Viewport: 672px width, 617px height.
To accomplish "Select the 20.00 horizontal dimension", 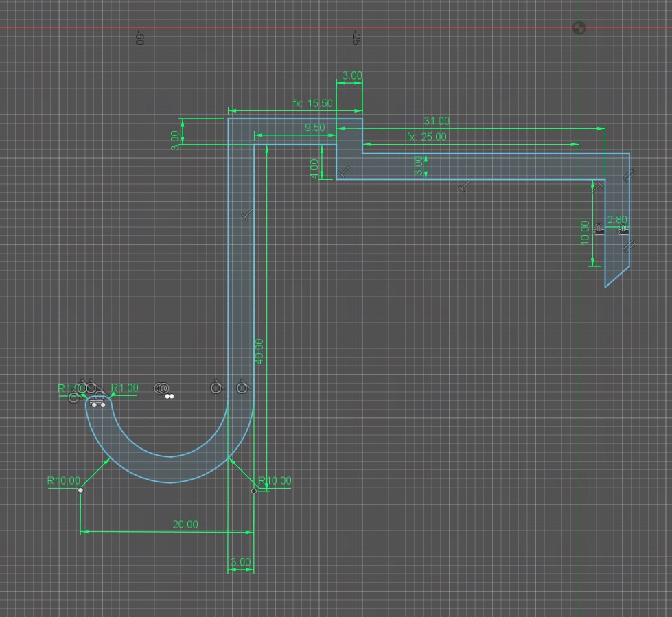I will tap(185, 524).
